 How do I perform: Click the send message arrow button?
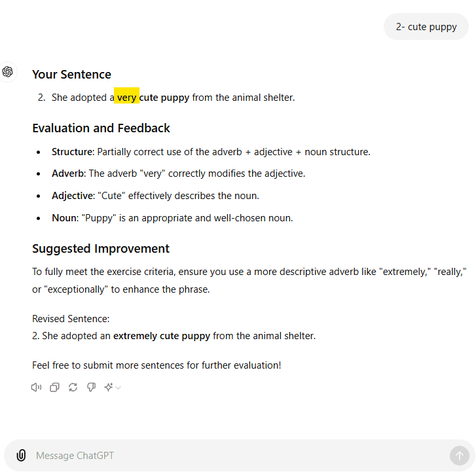pyautogui.click(x=459, y=455)
